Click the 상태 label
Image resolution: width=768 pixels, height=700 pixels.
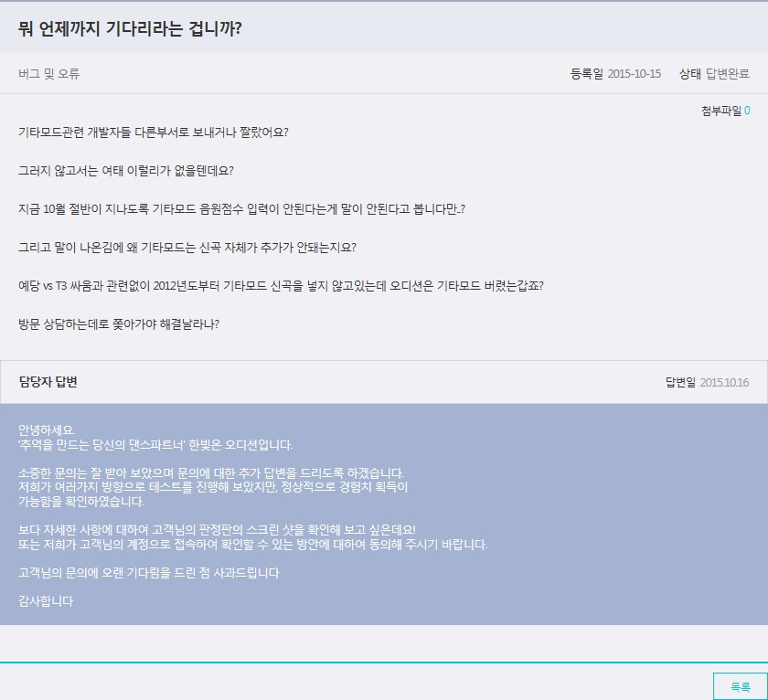point(690,74)
